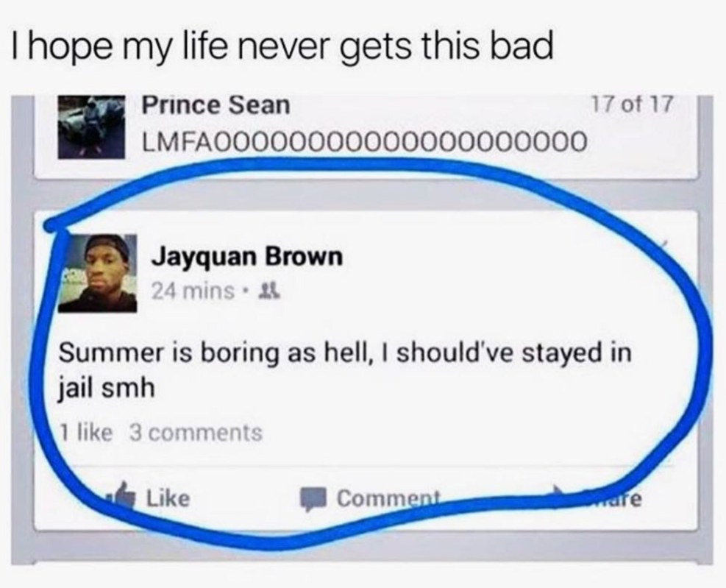Screen dimensions: 726x588
Task: Tap the Comment button label
Action: click(388, 498)
